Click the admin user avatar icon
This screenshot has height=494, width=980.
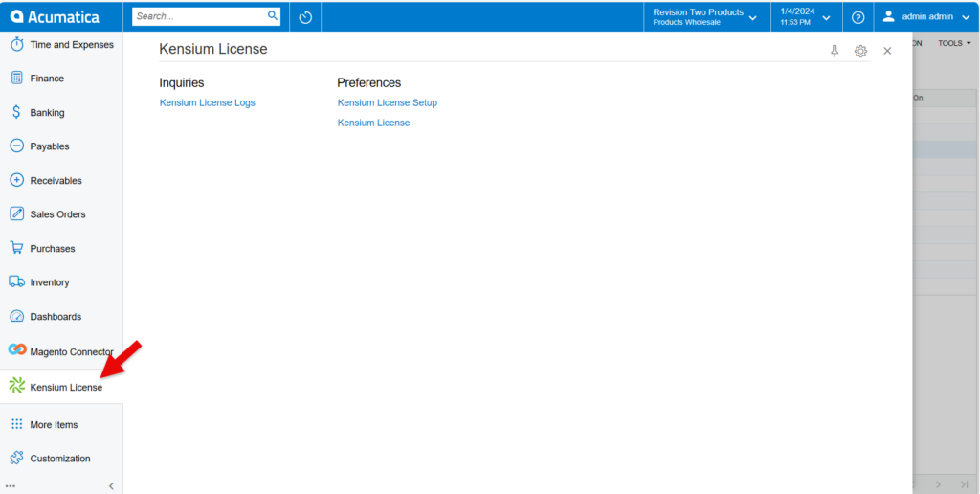coord(889,17)
